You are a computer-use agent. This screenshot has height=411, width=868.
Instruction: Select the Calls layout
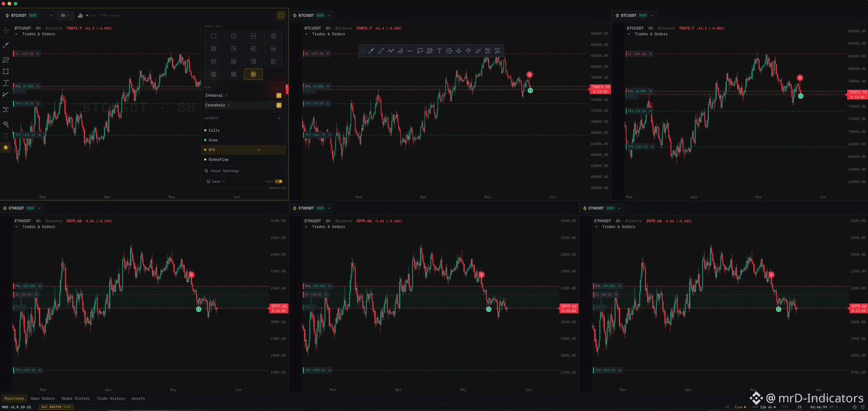point(244,130)
